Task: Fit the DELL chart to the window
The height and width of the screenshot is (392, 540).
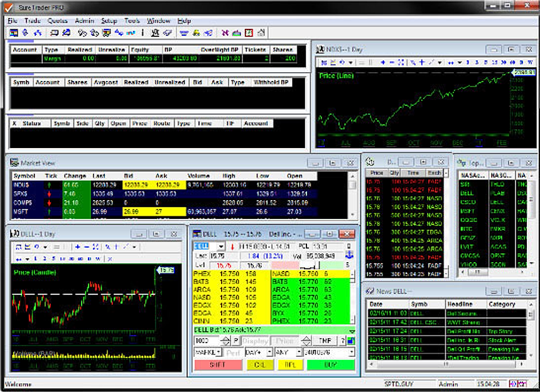Action: 95,246
